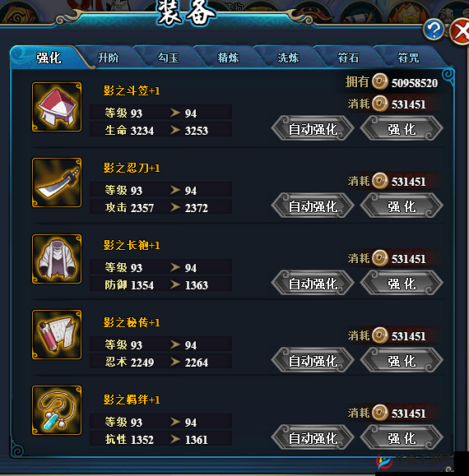This screenshot has height=476, width=469.
Task: Click 强化 button for 影之忍刀
Action: coord(402,206)
